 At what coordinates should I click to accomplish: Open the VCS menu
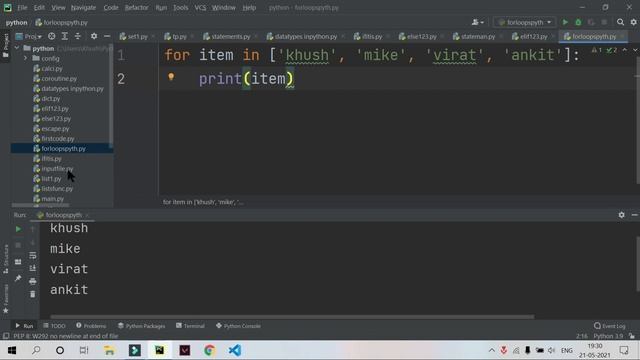click(200, 7)
